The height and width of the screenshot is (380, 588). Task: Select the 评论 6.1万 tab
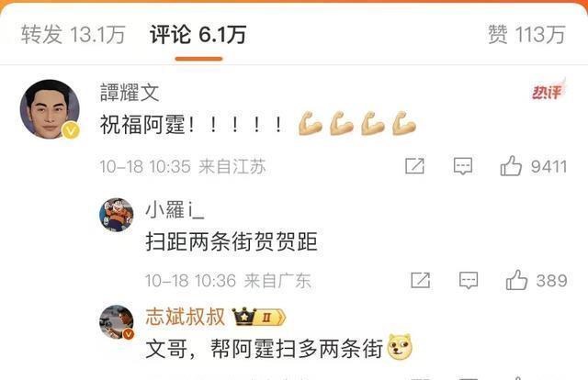(198, 35)
